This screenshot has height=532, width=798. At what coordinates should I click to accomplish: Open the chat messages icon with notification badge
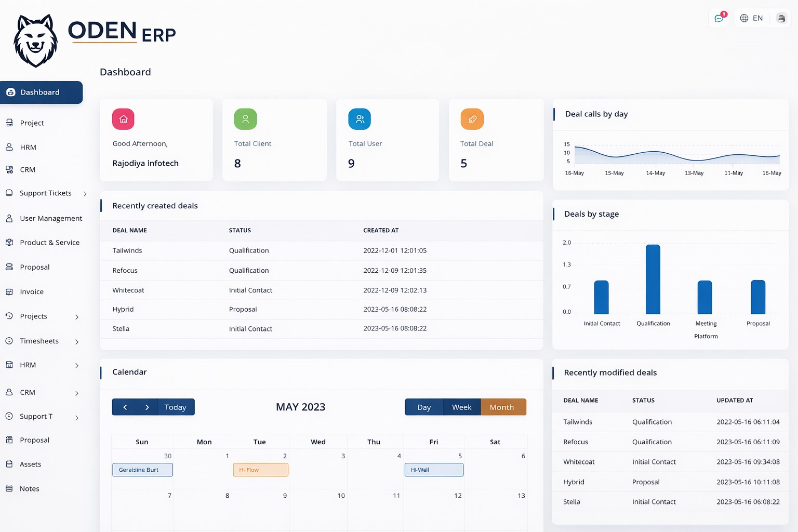pos(719,18)
